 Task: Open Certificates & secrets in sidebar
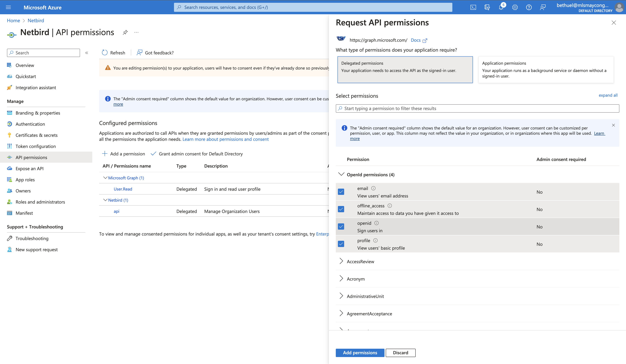[37, 135]
